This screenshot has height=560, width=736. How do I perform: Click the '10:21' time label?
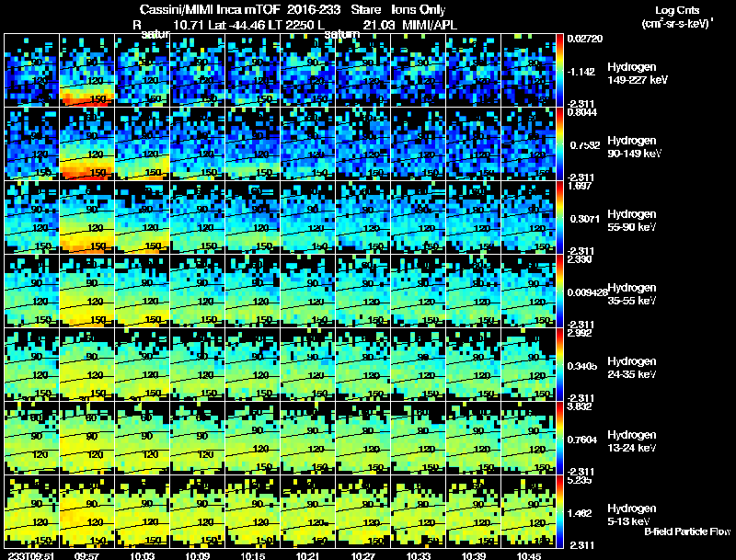307,555
